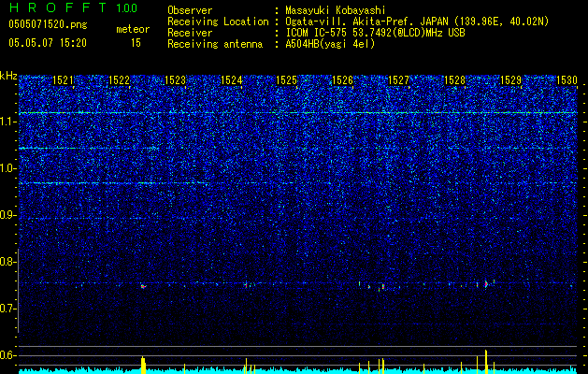588x374 pixels.
Task: Click the meteor label
Action: pos(133,29)
